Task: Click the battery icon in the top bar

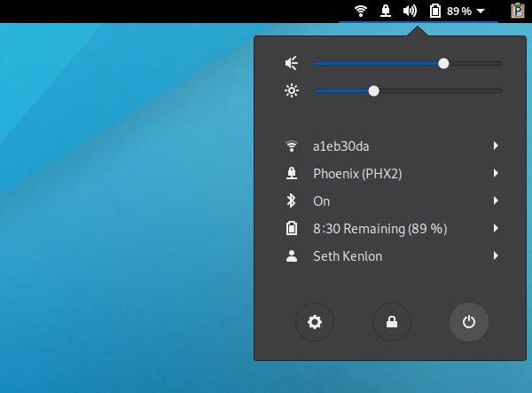Action: pos(435,11)
